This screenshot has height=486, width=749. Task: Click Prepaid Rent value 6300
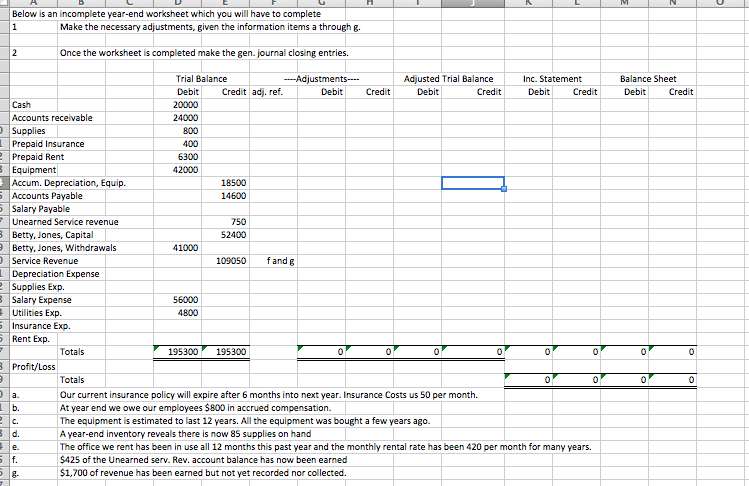188,157
